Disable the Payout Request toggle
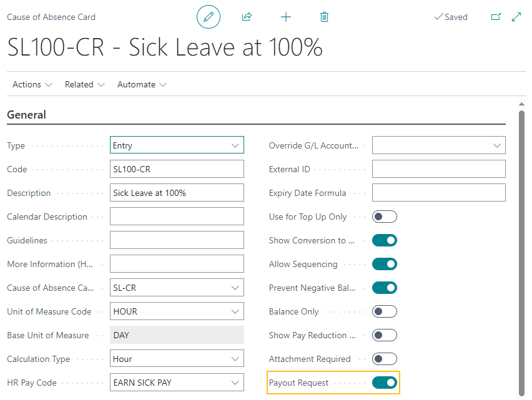This screenshot has height=400, width=532. pos(384,383)
